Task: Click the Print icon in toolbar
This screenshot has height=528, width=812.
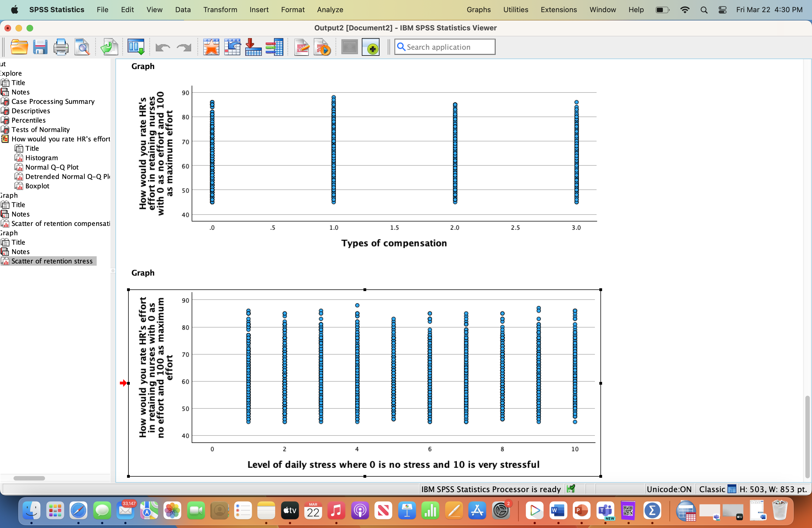Action: pos(61,47)
